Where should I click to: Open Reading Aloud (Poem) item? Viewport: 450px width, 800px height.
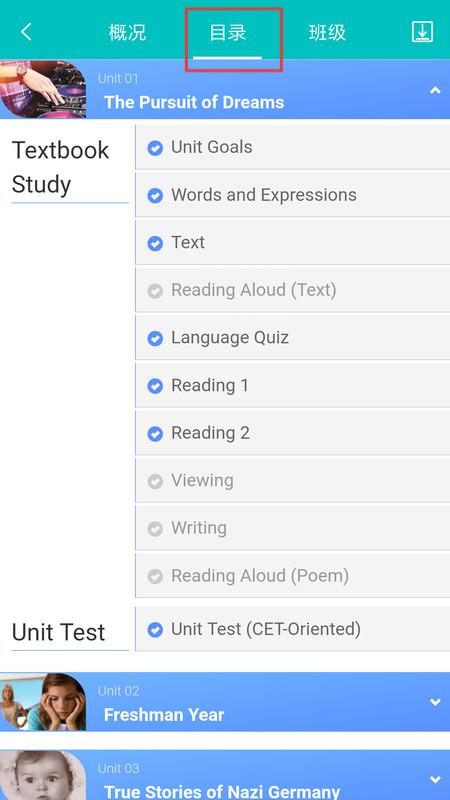pyautogui.click(x=292, y=576)
